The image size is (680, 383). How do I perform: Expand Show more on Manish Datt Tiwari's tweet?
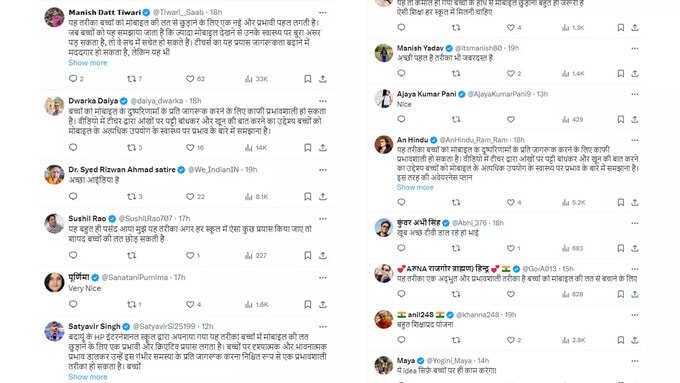point(88,63)
